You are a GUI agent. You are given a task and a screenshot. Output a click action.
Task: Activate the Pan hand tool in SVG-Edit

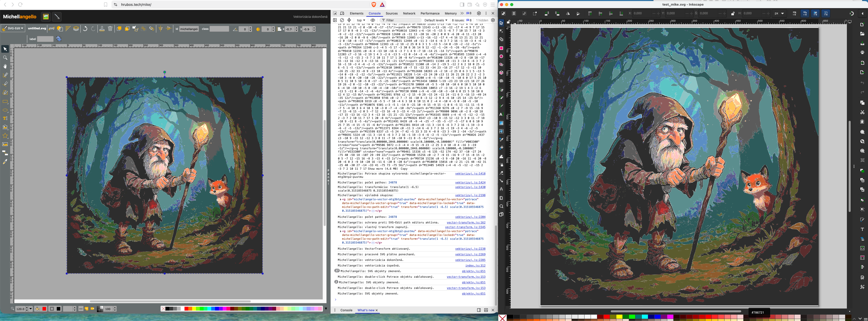pos(5,66)
